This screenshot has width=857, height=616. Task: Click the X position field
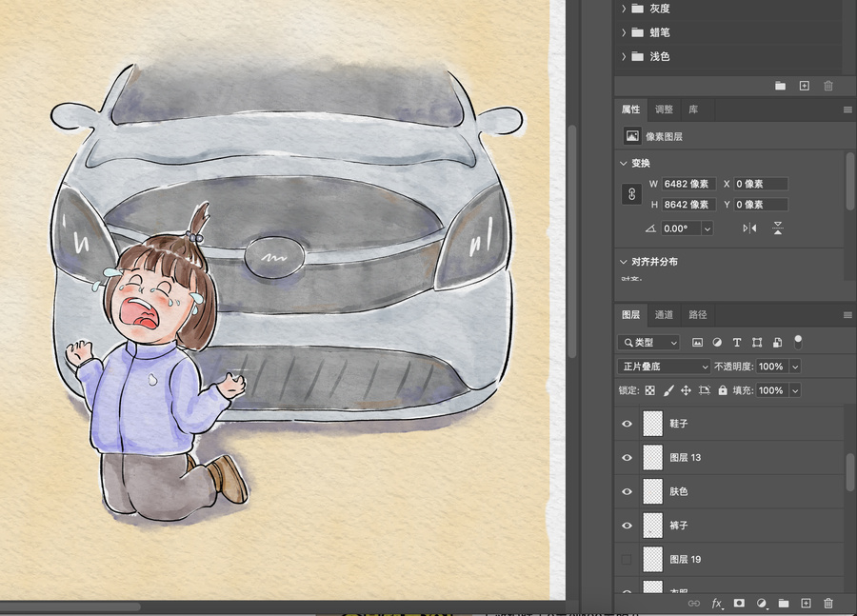click(x=761, y=184)
